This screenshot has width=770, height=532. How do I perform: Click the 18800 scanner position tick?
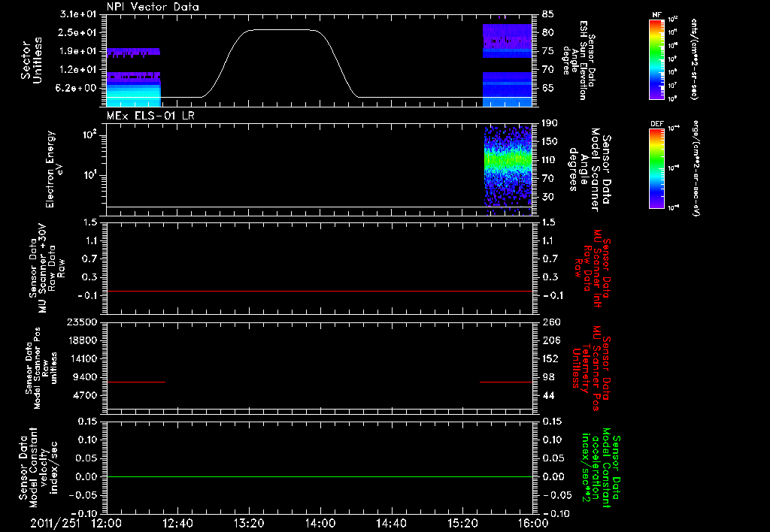tap(82, 340)
